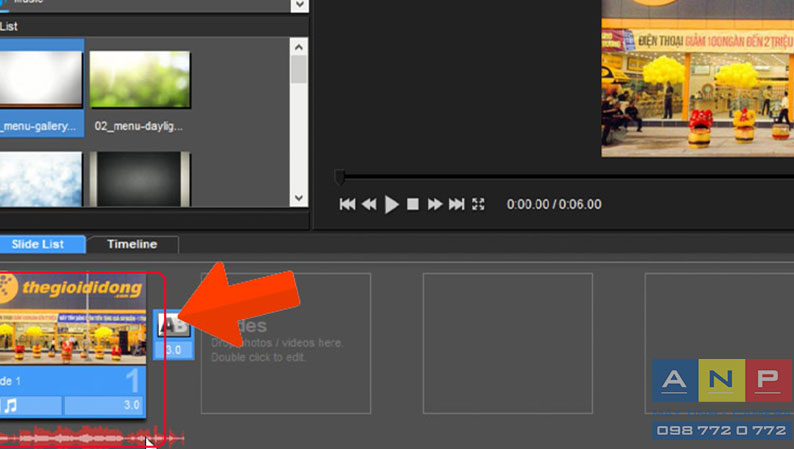Jump to the previous slide in the player
The height and width of the screenshot is (449, 794).
pyautogui.click(x=347, y=204)
